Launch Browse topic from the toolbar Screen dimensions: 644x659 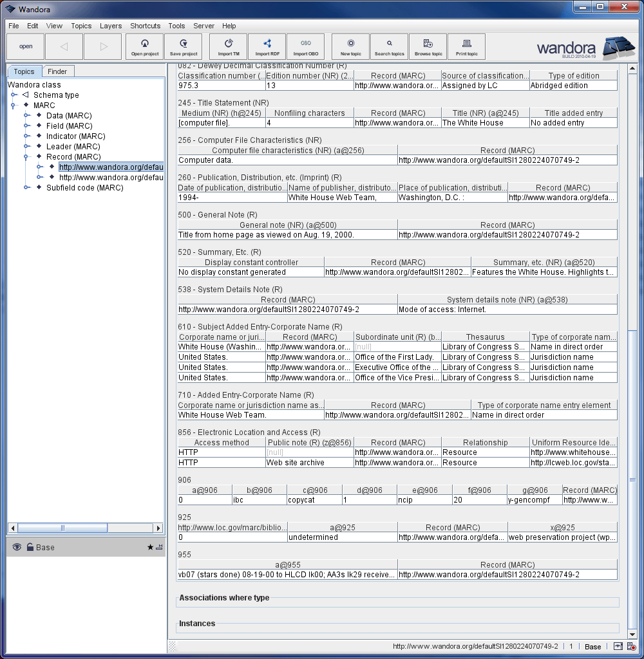[x=428, y=46]
